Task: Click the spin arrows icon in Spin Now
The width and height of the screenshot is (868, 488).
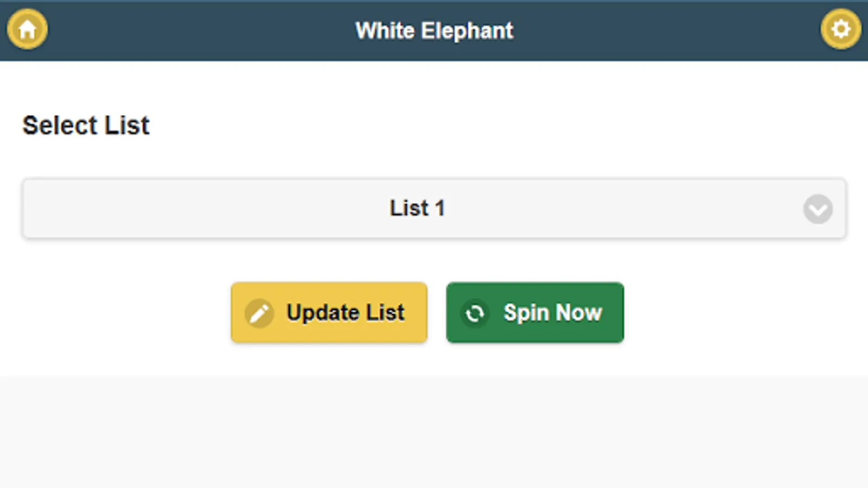Action: pyautogui.click(x=475, y=313)
